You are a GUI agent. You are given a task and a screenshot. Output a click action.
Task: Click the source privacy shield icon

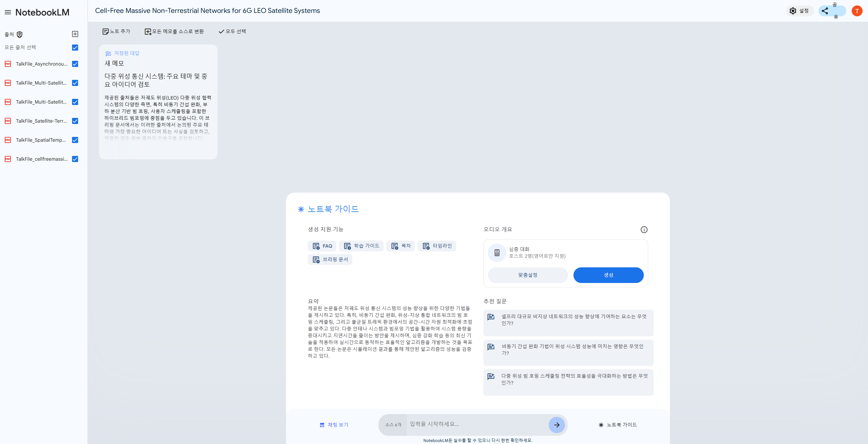click(20, 35)
